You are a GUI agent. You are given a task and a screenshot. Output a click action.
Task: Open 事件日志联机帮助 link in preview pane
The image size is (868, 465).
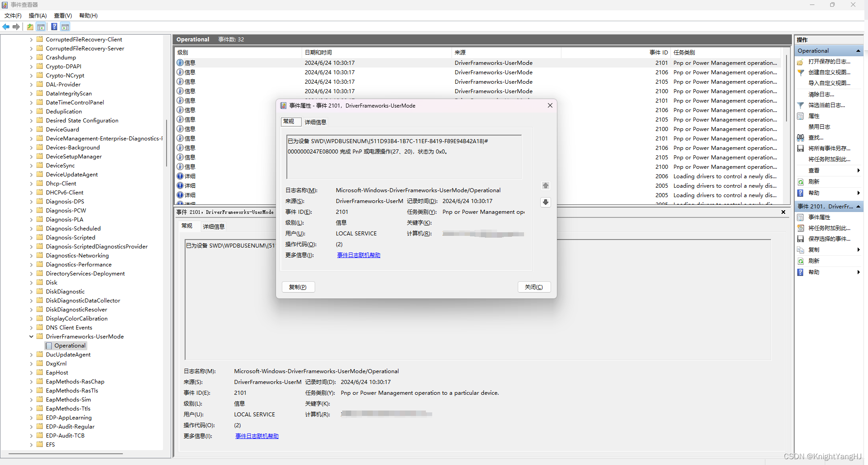point(257,436)
